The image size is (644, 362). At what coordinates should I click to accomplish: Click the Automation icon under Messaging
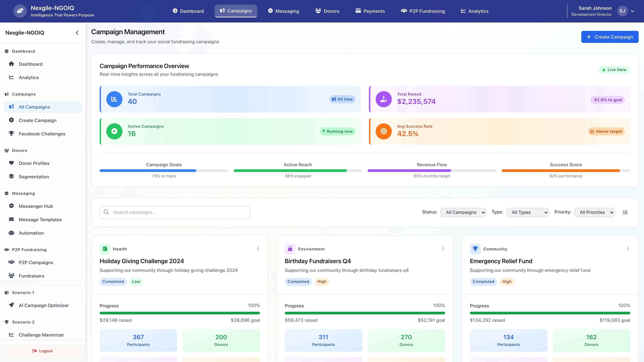12,233
